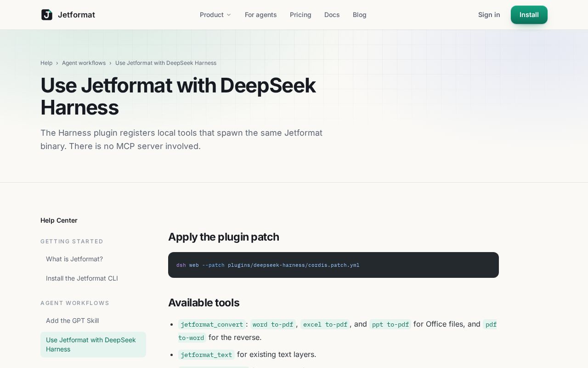Click the jetformat_text code tag
Image resolution: width=588 pixels, height=368 pixels.
206,355
